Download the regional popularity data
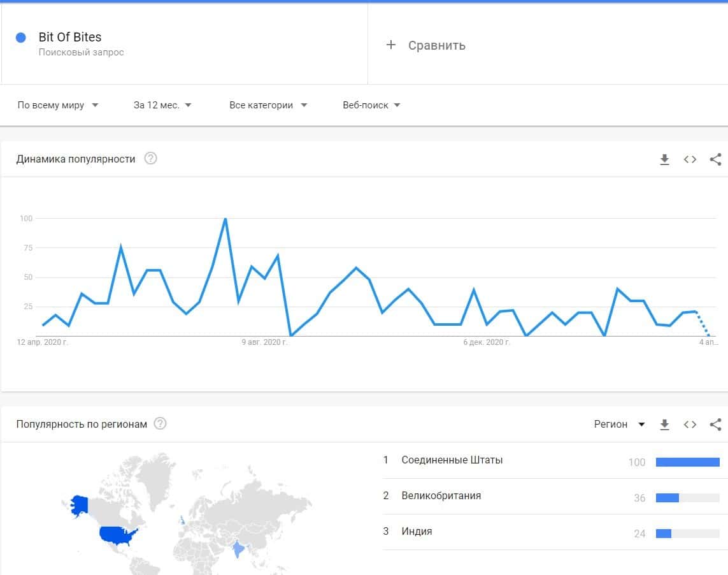 point(664,425)
